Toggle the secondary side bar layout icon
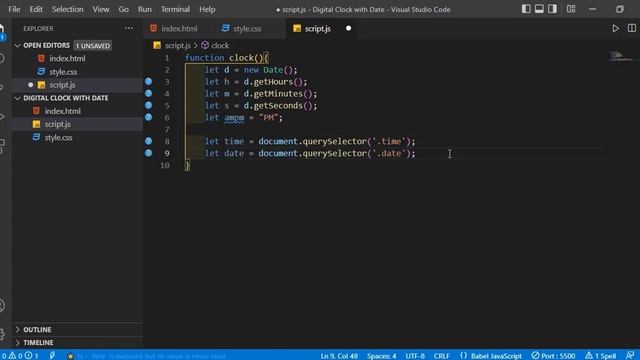 (552, 9)
